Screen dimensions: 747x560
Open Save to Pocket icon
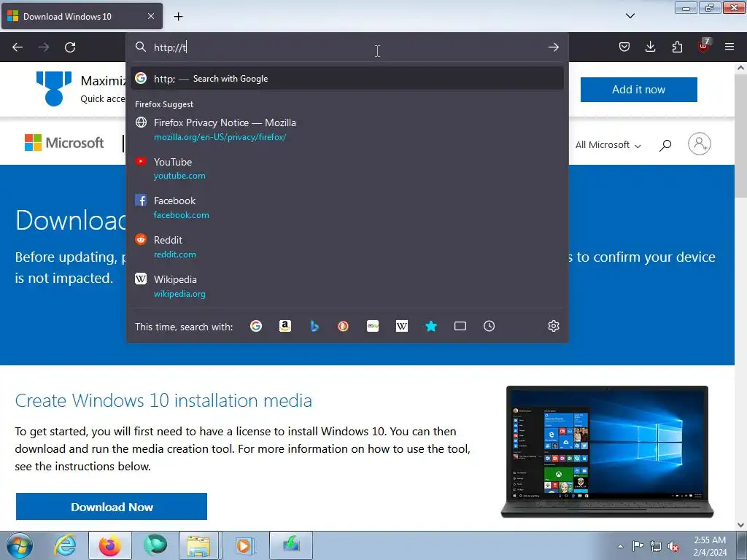tap(624, 47)
